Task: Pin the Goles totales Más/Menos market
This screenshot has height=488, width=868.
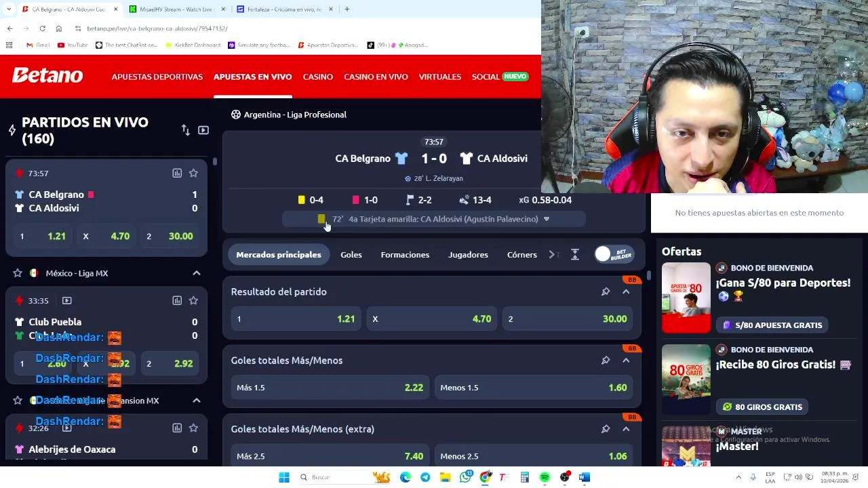Action: pos(606,361)
